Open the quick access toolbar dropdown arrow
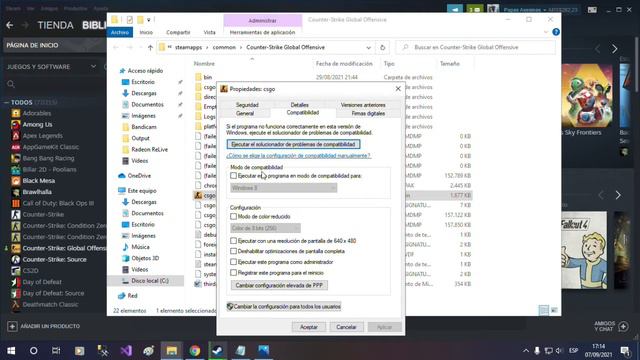This screenshot has width=640, height=360. (x=149, y=20)
